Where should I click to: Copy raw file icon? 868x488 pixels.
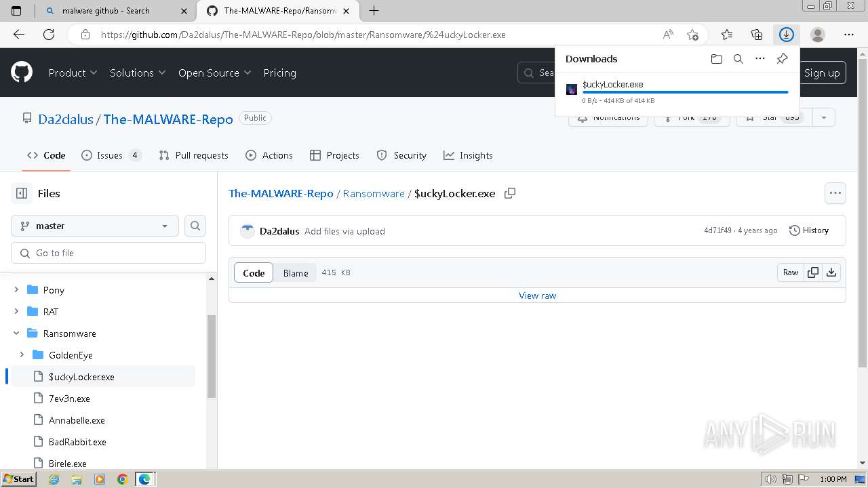pyautogui.click(x=813, y=272)
